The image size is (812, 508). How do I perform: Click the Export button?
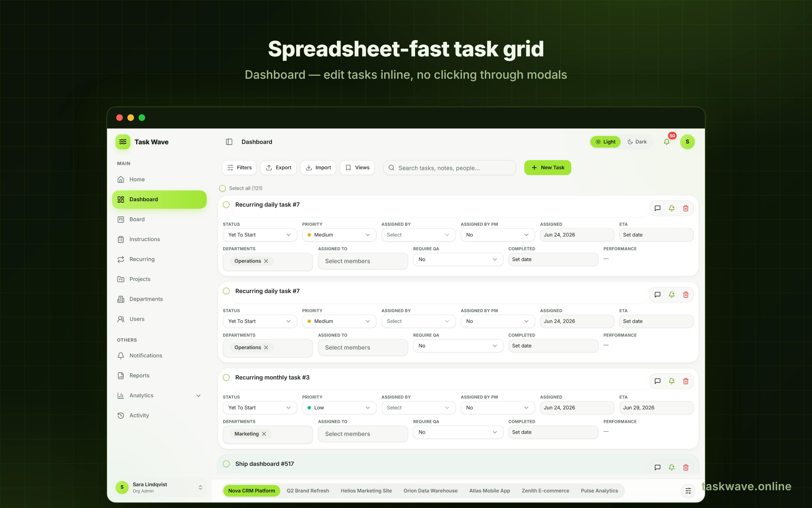279,168
